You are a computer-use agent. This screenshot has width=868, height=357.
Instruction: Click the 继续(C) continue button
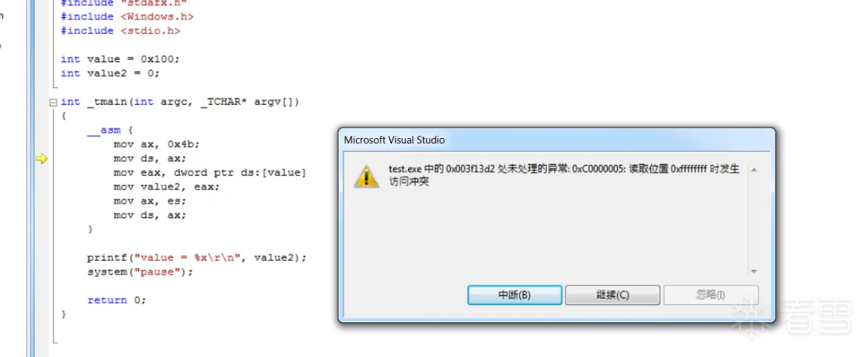(x=613, y=295)
